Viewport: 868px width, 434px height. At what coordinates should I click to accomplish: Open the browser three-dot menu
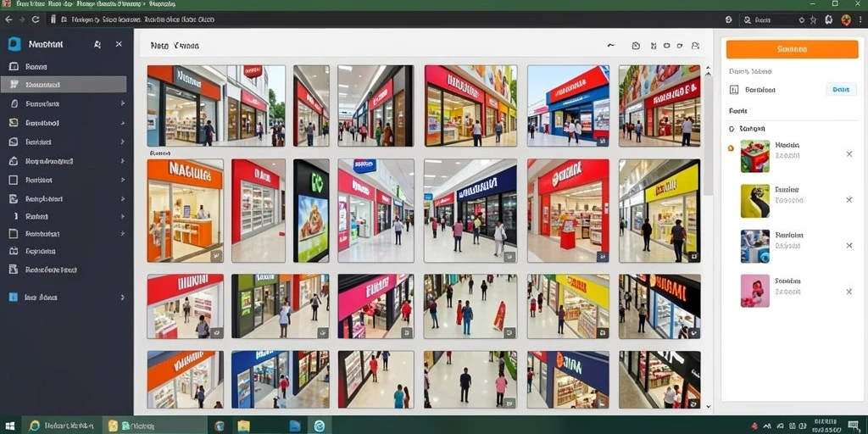861,20
